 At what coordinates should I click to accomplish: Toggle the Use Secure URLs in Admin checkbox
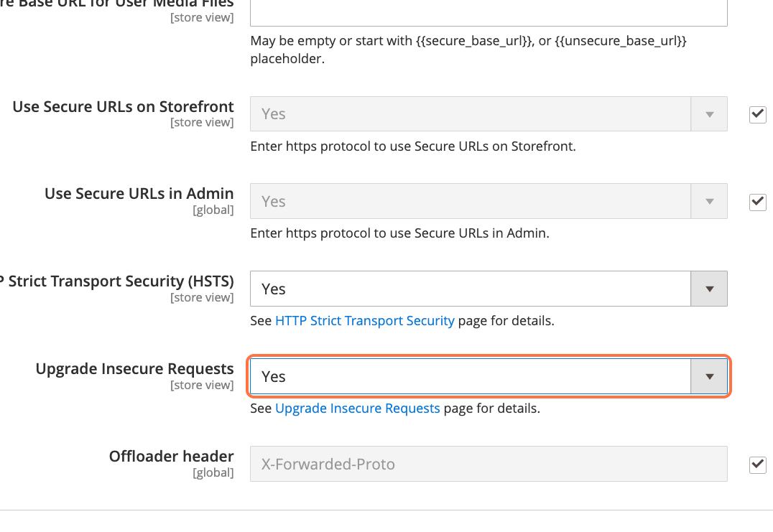click(x=757, y=202)
